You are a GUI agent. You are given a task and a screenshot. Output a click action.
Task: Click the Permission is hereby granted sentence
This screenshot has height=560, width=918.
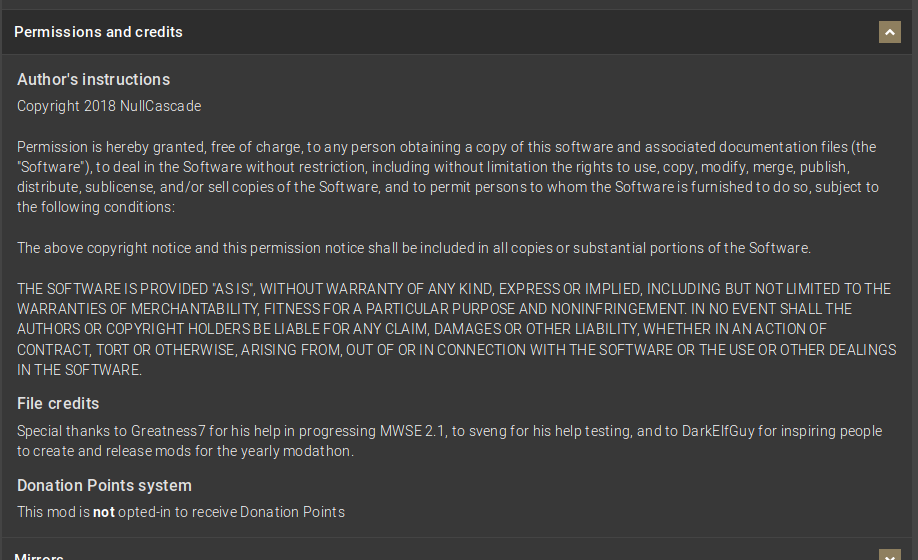pos(448,177)
